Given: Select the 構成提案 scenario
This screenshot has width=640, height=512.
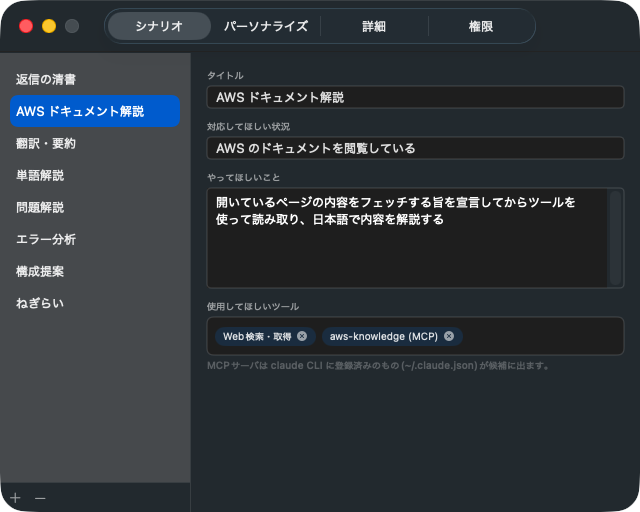Looking at the screenshot, I should pos(95,271).
